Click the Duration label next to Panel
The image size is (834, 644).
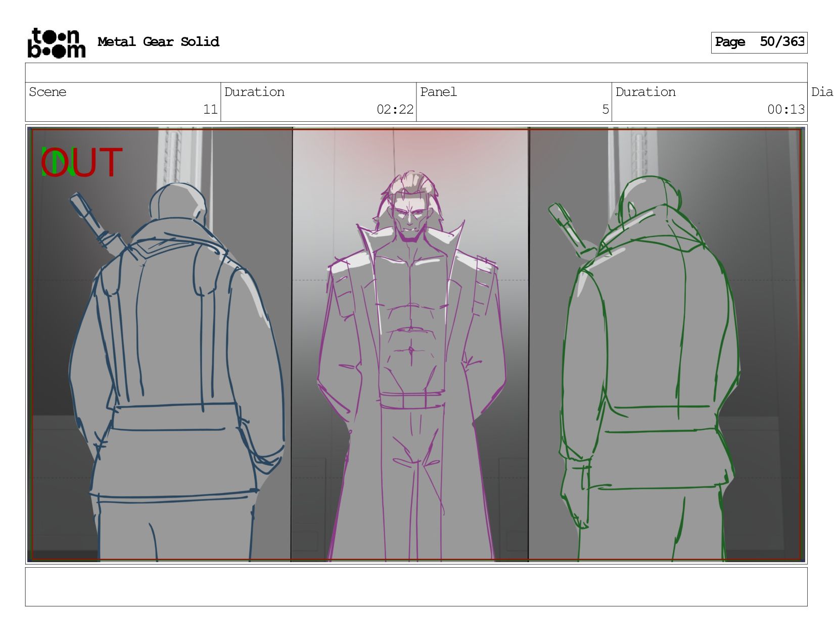645,92
